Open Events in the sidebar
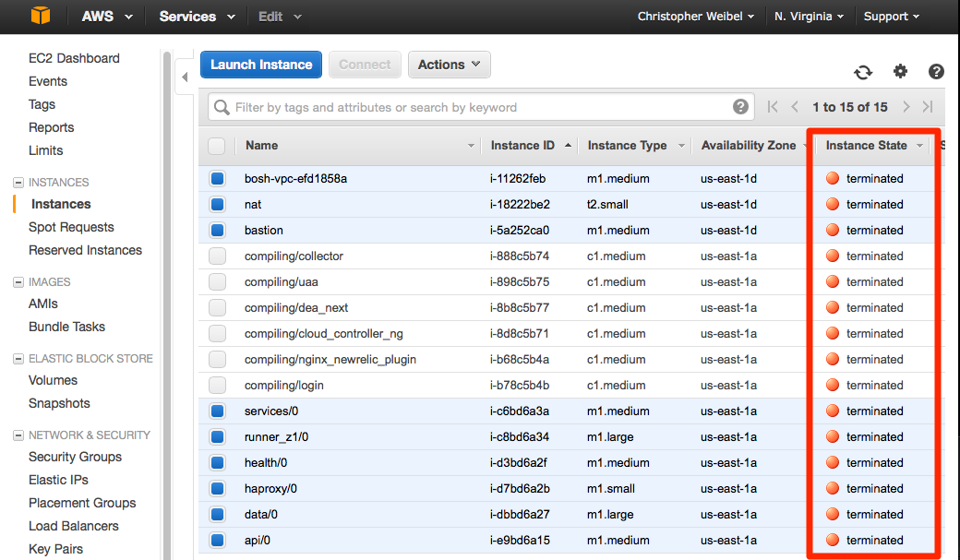Screen dimensions: 960x560 click(48, 81)
